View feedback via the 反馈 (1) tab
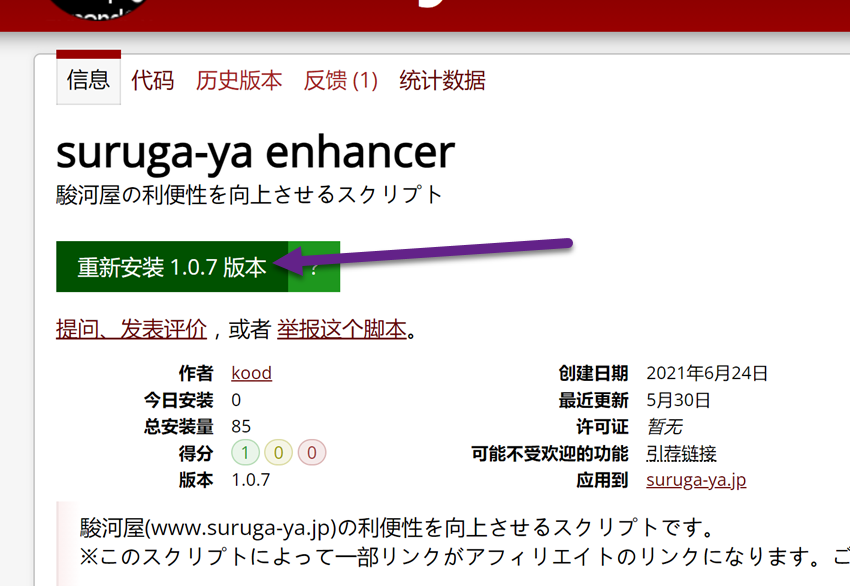Viewport: 851px width, 586px height. point(340,79)
